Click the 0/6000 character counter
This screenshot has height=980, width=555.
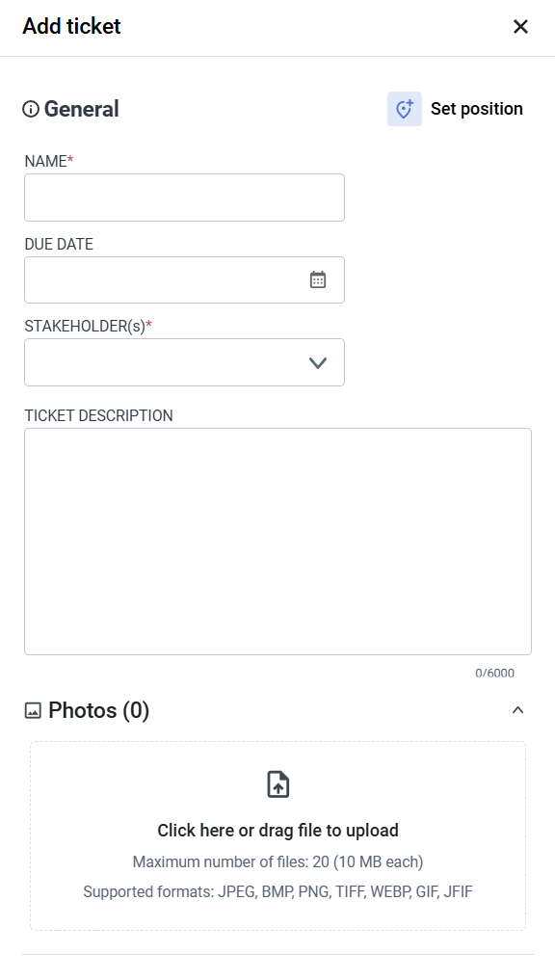click(x=495, y=674)
